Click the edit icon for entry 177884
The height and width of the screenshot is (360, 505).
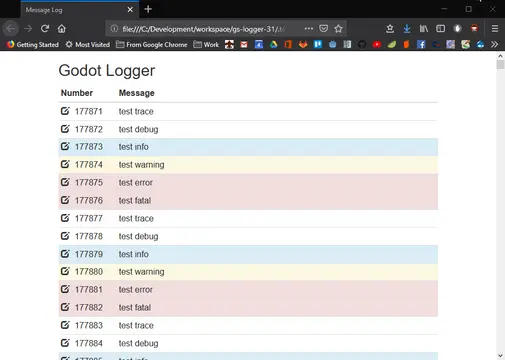pos(65,343)
